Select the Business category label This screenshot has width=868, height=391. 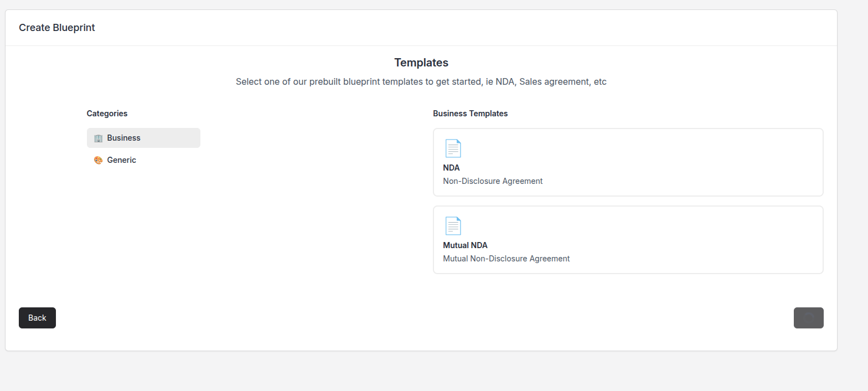coord(123,138)
